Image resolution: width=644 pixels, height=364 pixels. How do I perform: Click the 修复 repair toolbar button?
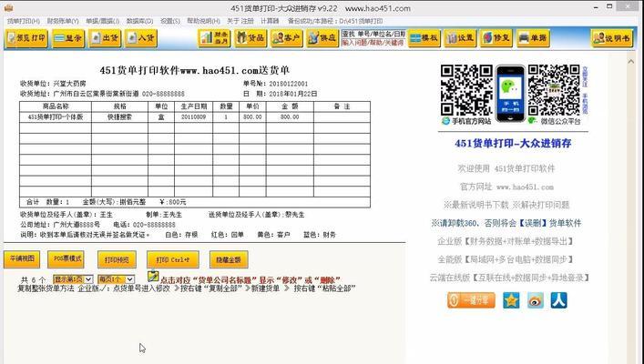496,38
